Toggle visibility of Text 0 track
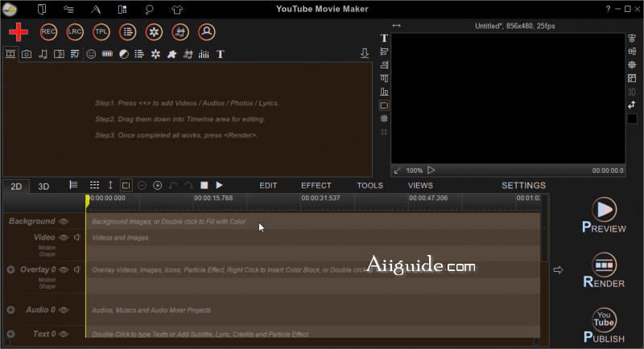Screen dimensions: 644x349 [64, 335]
